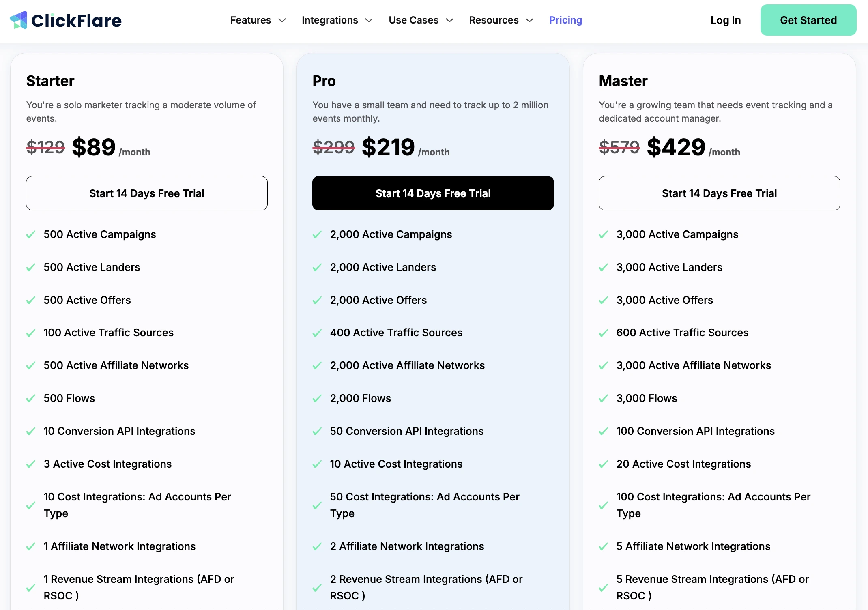The height and width of the screenshot is (610, 868).
Task: Go to the Pricing page
Action: point(565,20)
